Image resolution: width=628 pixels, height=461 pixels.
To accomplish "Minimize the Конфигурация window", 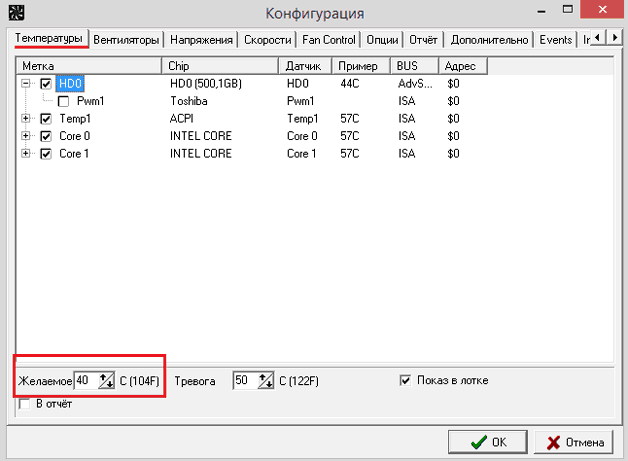I will pos(541,10).
